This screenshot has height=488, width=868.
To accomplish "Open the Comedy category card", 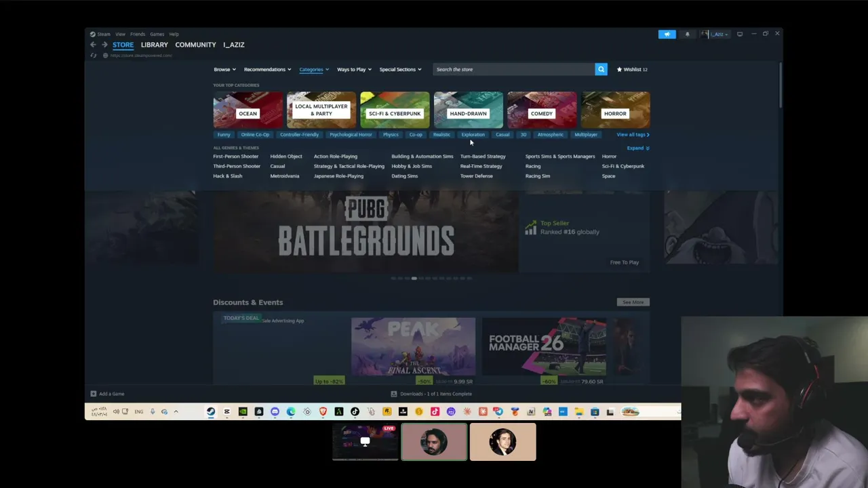I will tap(542, 110).
